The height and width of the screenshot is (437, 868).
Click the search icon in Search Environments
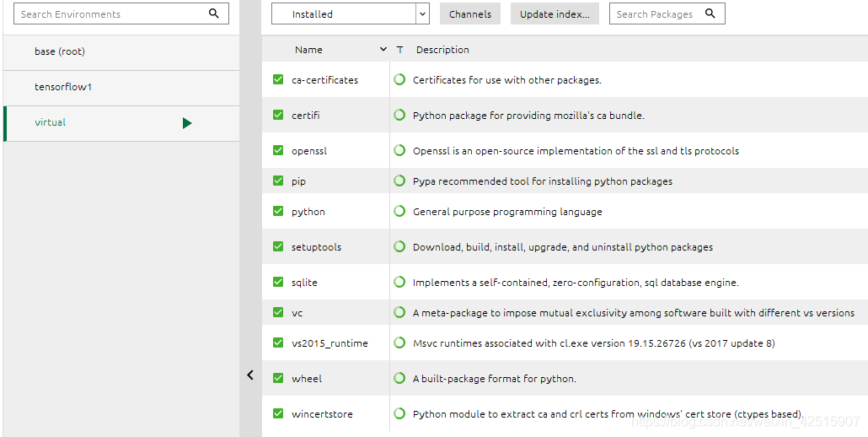tap(214, 13)
